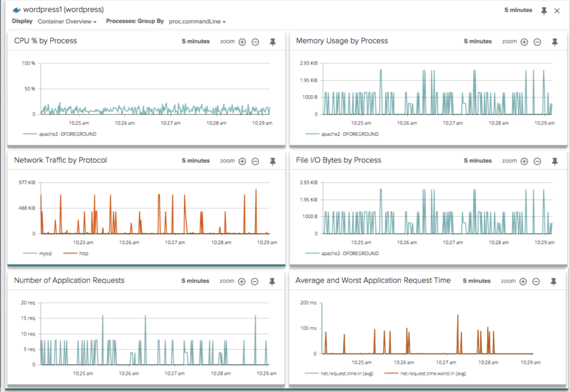This screenshot has height=392, width=570.
Task: Pin the Network Traffic by Protocol panel
Action: tap(273, 161)
